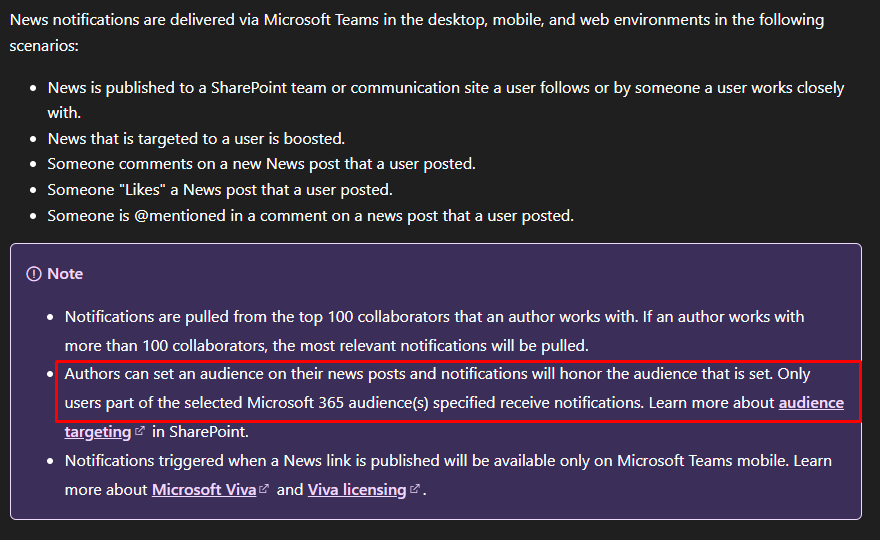Click the intro paragraph about Microsoft Teams
This screenshot has height=540, width=880.
click(x=417, y=33)
